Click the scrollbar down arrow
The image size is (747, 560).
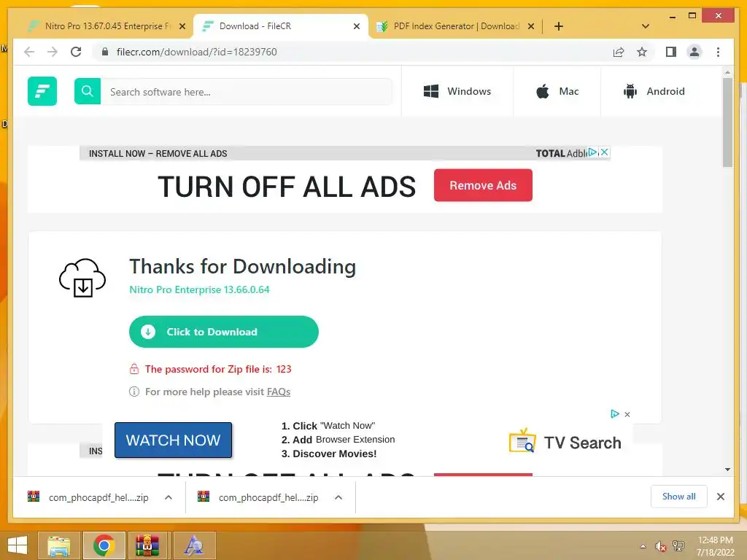pyautogui.click(x=727, y=470)
